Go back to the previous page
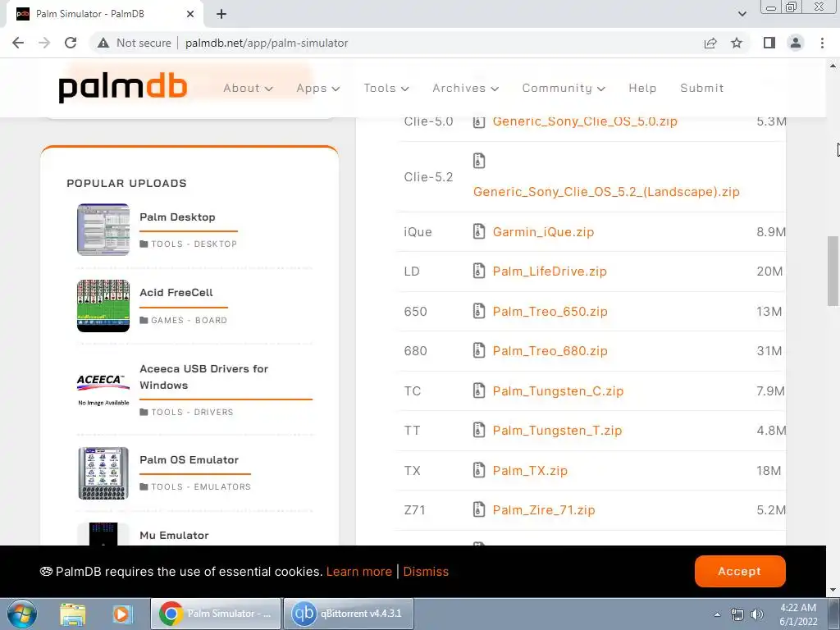 (18, 43)
